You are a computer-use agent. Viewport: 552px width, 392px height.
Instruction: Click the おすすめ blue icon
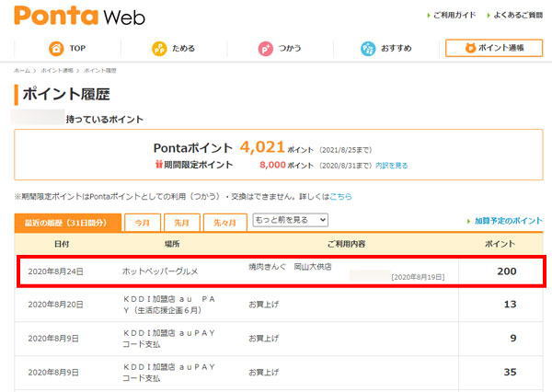coord(368,48)
